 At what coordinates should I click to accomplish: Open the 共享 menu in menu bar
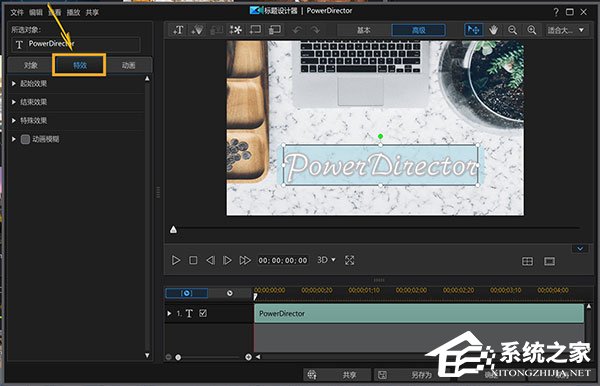point(92,13)
